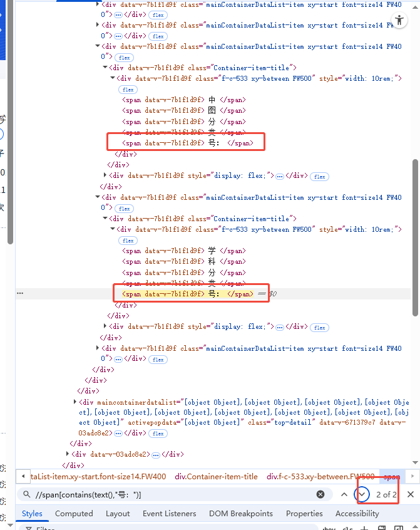
Task: Collapse the f-c-533 div containing 学科分类号 spans
Action: 113,229
